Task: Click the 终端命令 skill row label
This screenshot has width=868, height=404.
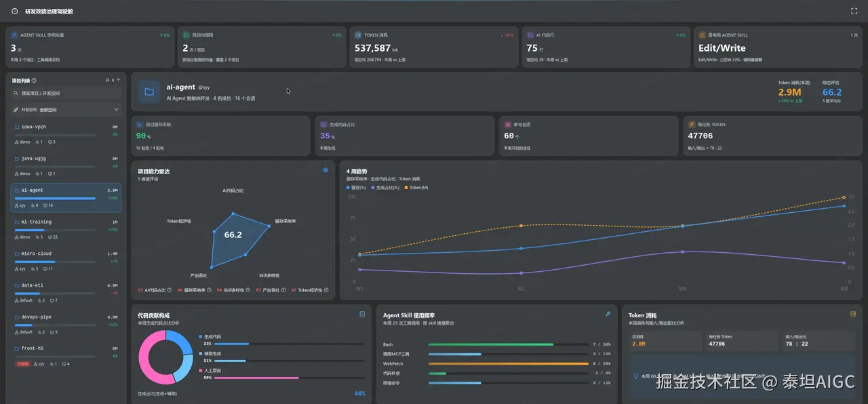Action: coord(391,382)
